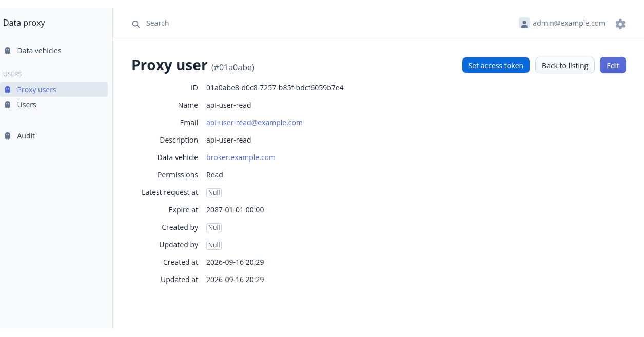
Task: Select Proxy users in the sidebar
Action: point(54,90)
